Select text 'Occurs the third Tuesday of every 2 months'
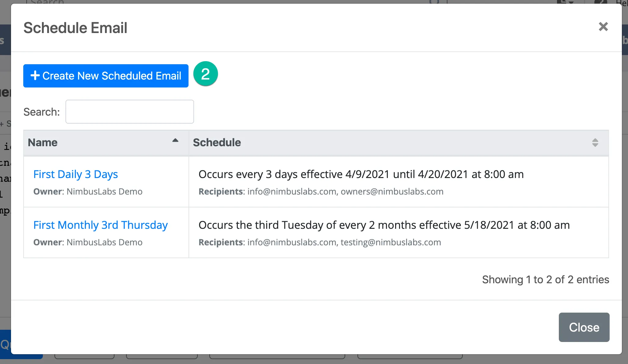This screenshot has height=364, width=628. coord(307,225)
